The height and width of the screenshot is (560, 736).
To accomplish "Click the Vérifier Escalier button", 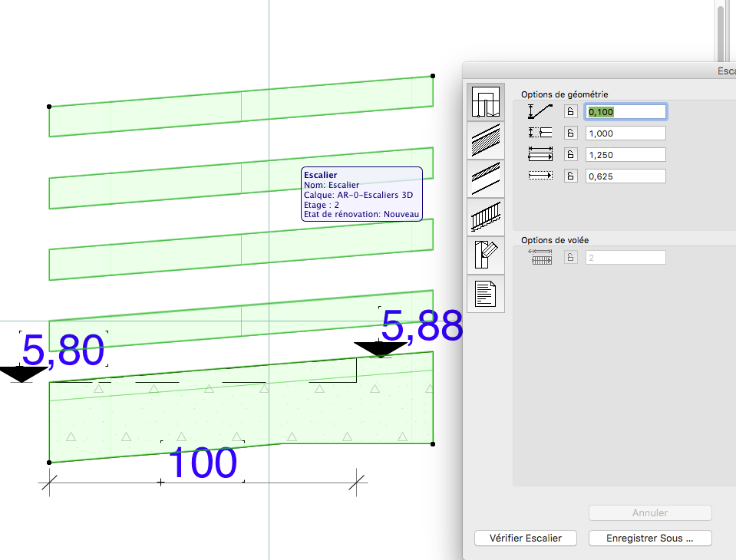I will coord(526,538).
